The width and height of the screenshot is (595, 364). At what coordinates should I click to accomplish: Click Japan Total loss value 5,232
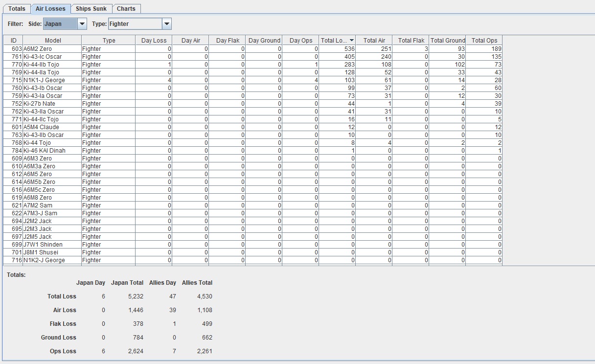136,296
